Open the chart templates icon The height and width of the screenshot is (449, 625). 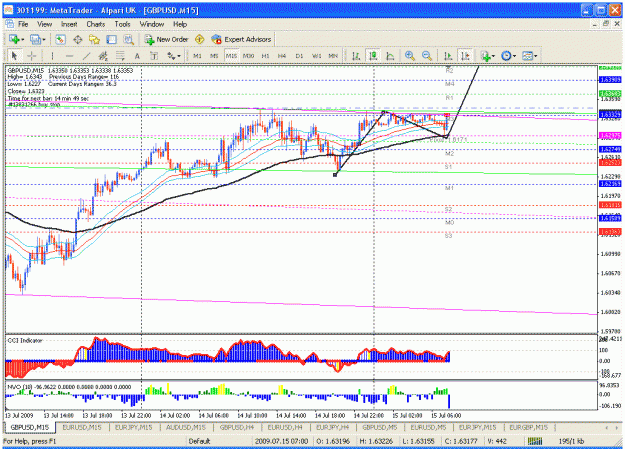[x=527, y=56]
